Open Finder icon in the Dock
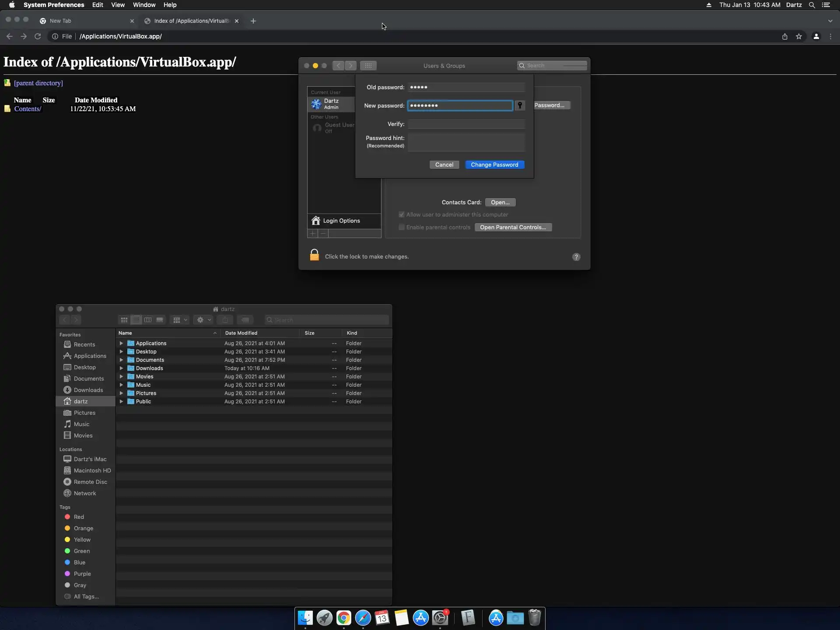This screenshot has width=840, height=630. tap(305, 618)
